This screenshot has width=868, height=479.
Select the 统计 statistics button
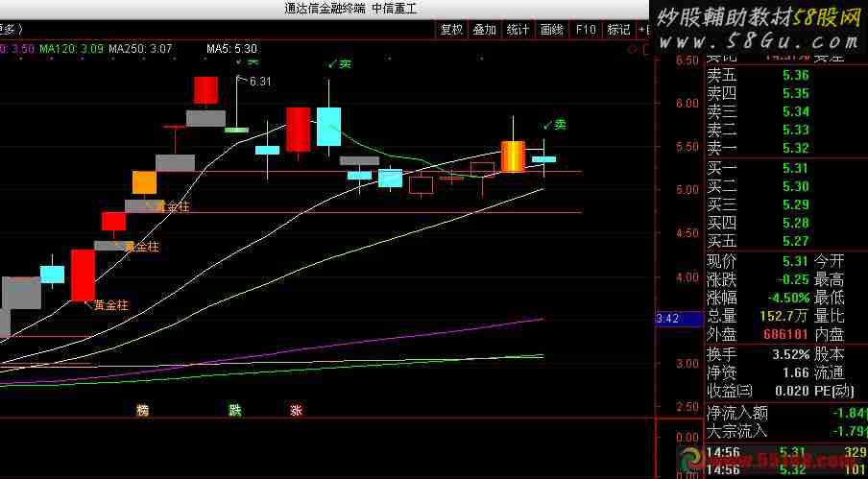click(518, 30)
